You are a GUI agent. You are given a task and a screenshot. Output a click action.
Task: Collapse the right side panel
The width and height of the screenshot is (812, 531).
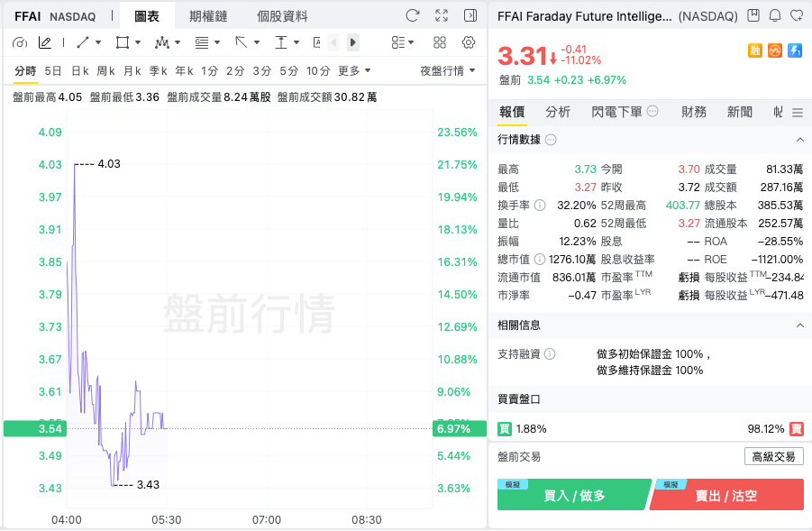pyautogui.click(x=470, y=15)
